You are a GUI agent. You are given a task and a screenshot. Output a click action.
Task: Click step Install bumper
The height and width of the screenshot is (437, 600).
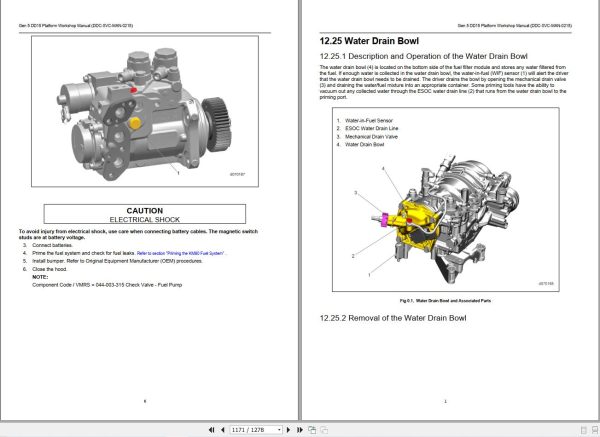point(117,261)
